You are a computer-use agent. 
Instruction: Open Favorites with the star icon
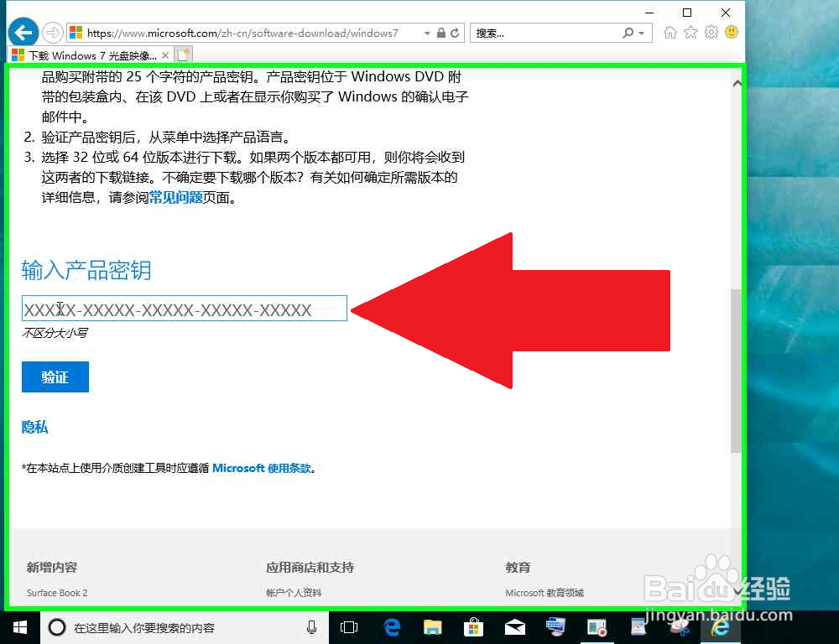[691, 32]
